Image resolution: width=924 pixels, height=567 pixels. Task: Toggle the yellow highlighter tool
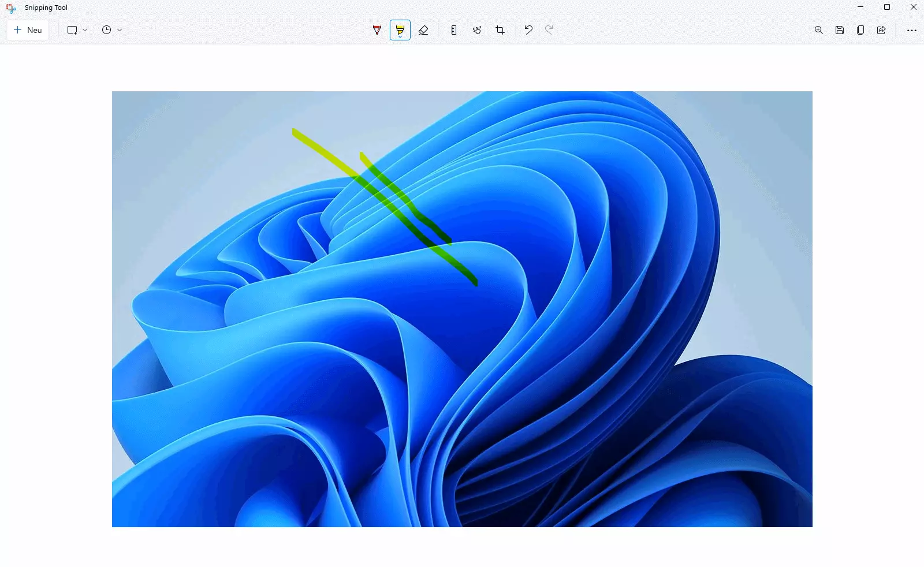tap(400, 30)
